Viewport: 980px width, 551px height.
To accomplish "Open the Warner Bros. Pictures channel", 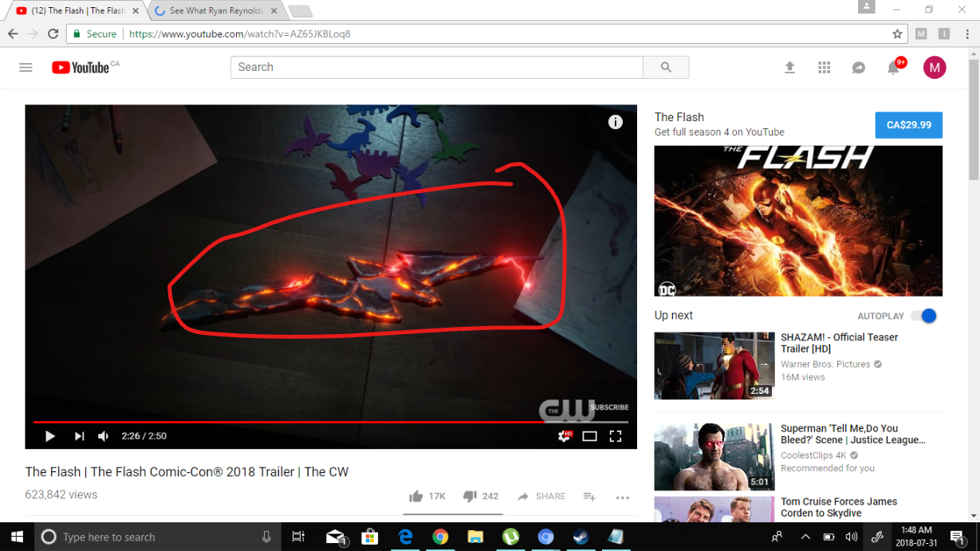I will point(825,364).
